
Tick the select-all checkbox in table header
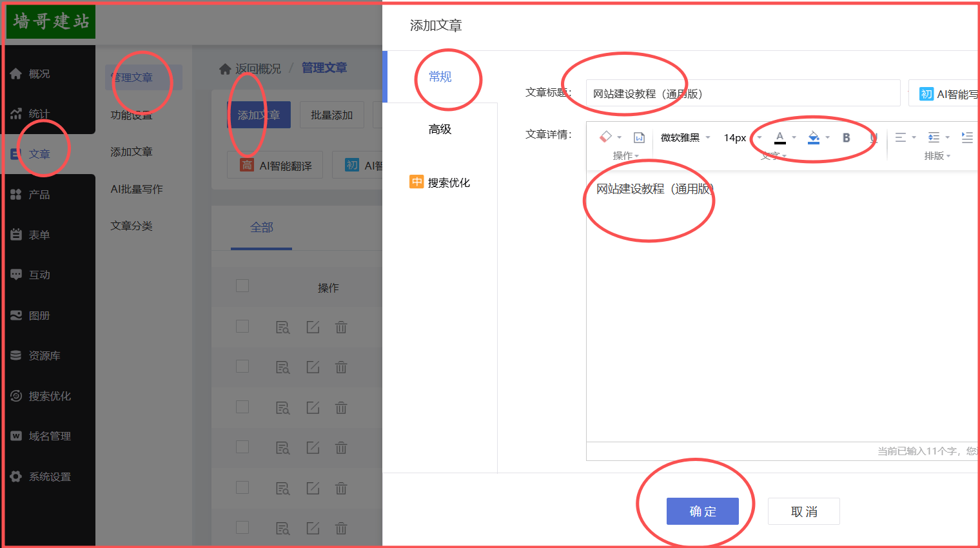coord(242,286)
